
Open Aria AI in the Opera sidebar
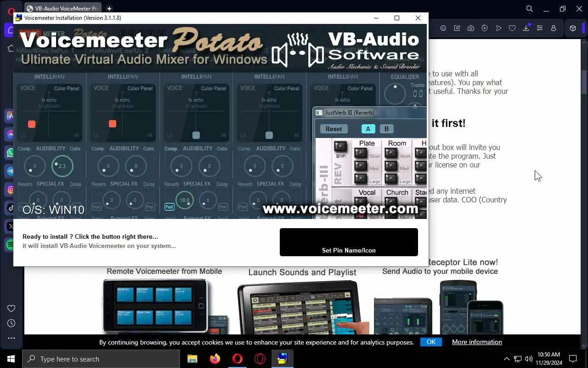pos(11,116)
